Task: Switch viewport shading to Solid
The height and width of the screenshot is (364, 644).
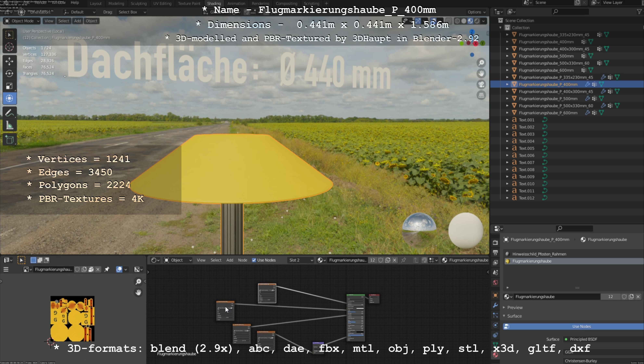Action: click(464, 21)
